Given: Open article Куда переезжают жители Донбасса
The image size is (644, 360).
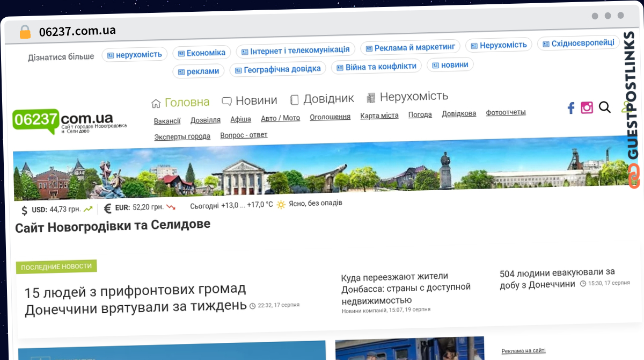Looking at the screenshot, I should [x=406, y=288].
